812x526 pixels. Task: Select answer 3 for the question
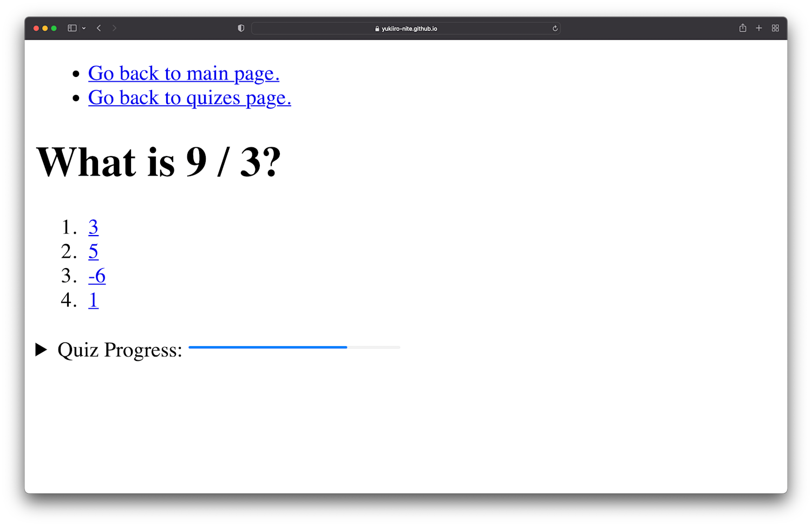93,228
